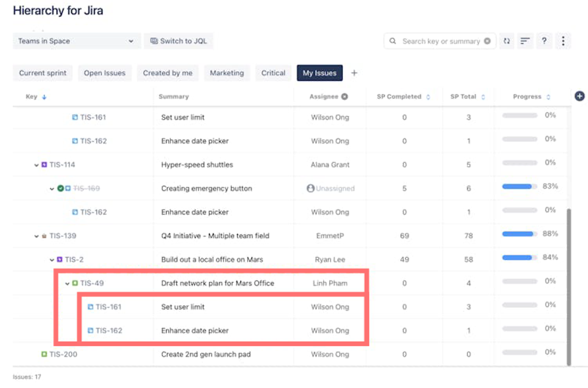
Task: Collapse the TIS-139 initiative row
Action: (x=36, y=236)
